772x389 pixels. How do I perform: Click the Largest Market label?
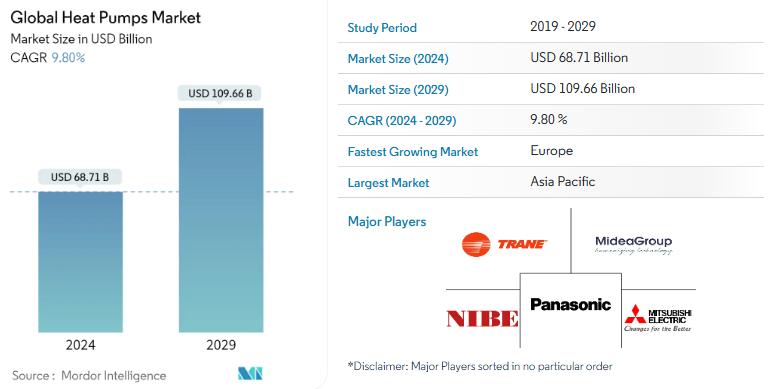click(388, 183)
